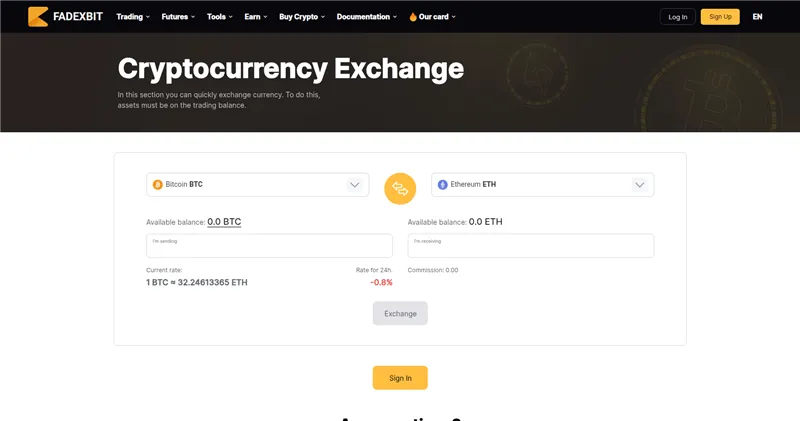Open the Tools menu
This screenshot has width=800, height=421.
click(219, 17)
